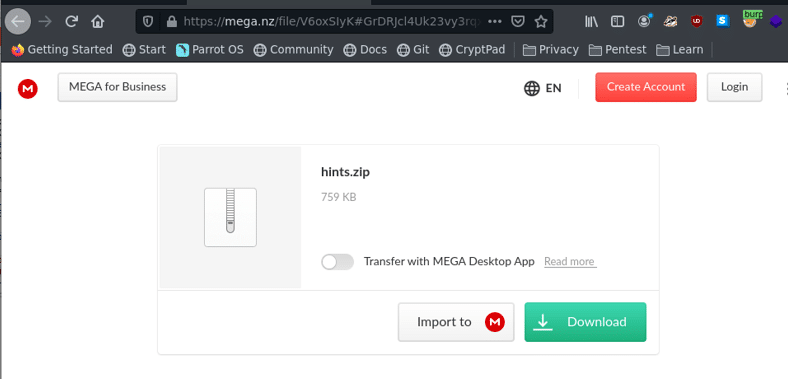Image resolution: width=788 pixels, height=379 pixels.
Task: Click the extension icon left of uBlock
Action: click(x=670, y=21)
